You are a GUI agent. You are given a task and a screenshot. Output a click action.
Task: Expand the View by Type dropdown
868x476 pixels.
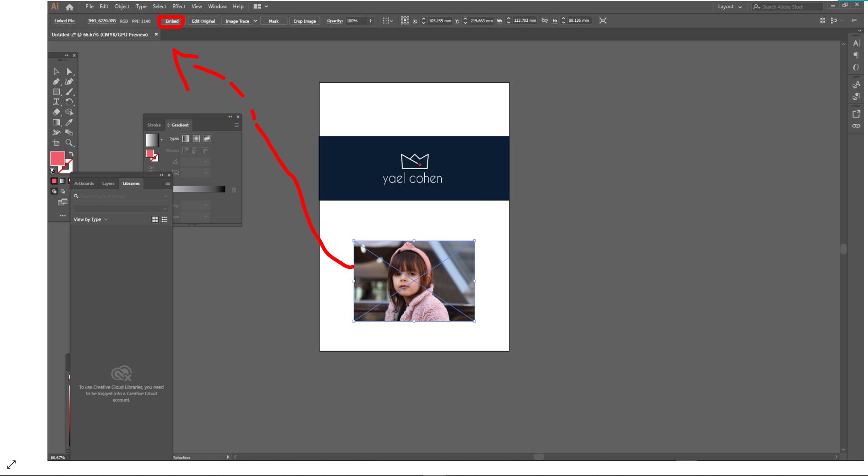pyautogui.click(x=91, y=219)
